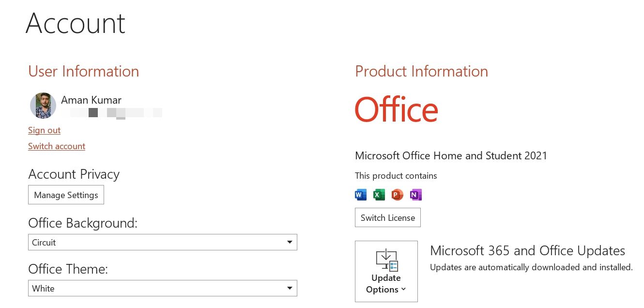Open Manage Settings for account privacy
Image resolution: width=644 pixels, height=308 pixels.
click(x=66, y=195)
